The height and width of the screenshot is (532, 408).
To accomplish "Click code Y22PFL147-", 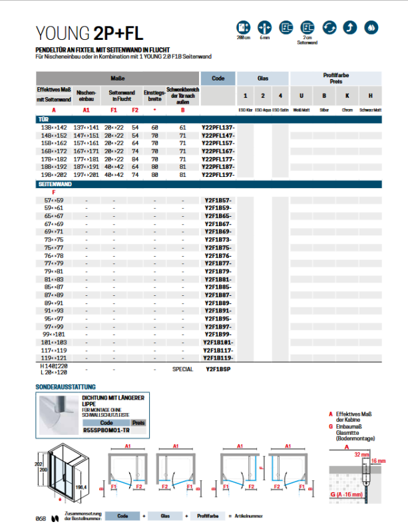I will [218, 136].
